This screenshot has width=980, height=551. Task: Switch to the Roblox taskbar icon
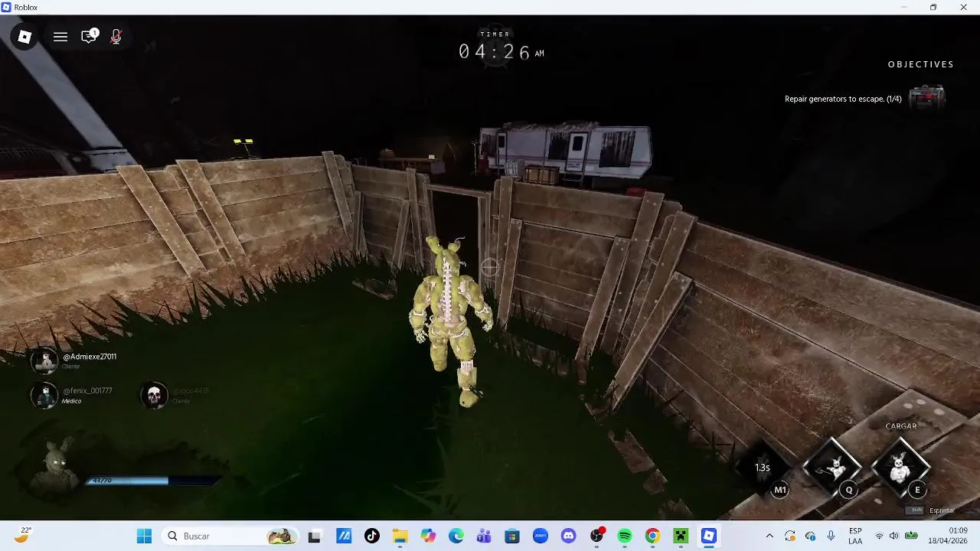tap(708, 536)
